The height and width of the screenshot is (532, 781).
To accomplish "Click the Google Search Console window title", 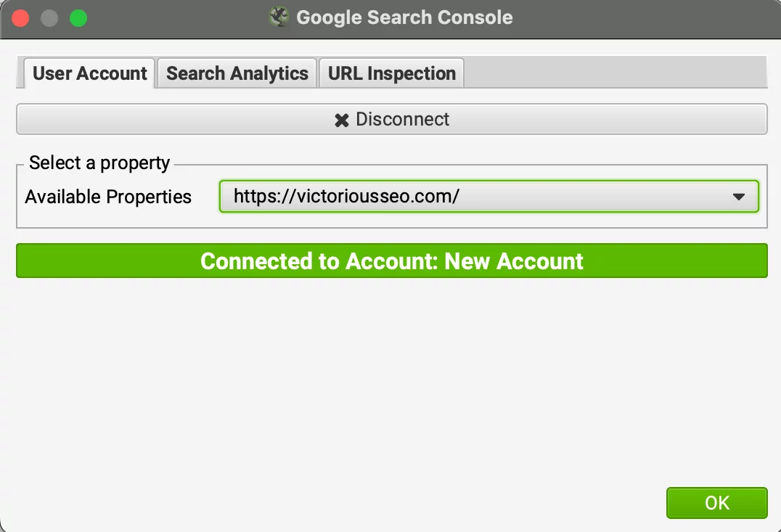I will [404, 17].
